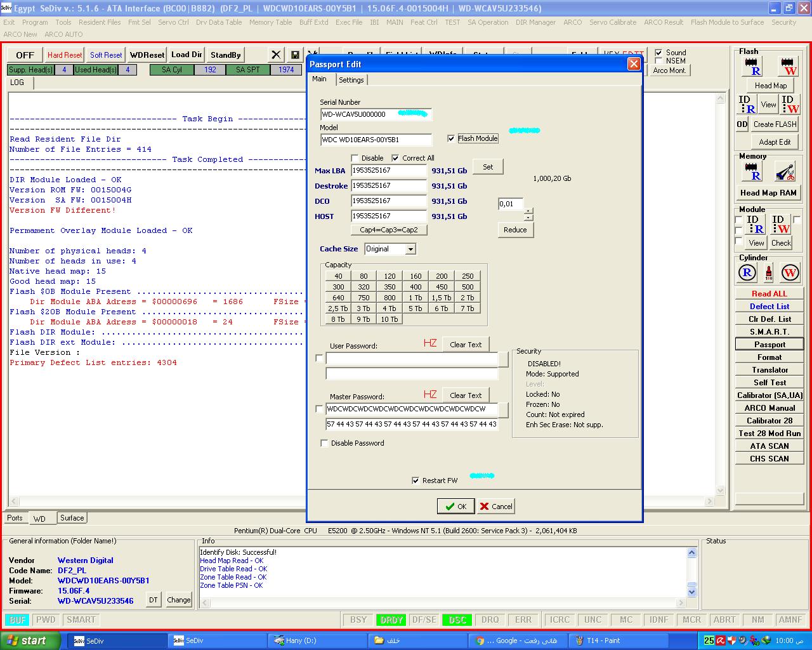Toggle the Flash Module checkbox
This screenshot has width=812, height=650.
451,138
